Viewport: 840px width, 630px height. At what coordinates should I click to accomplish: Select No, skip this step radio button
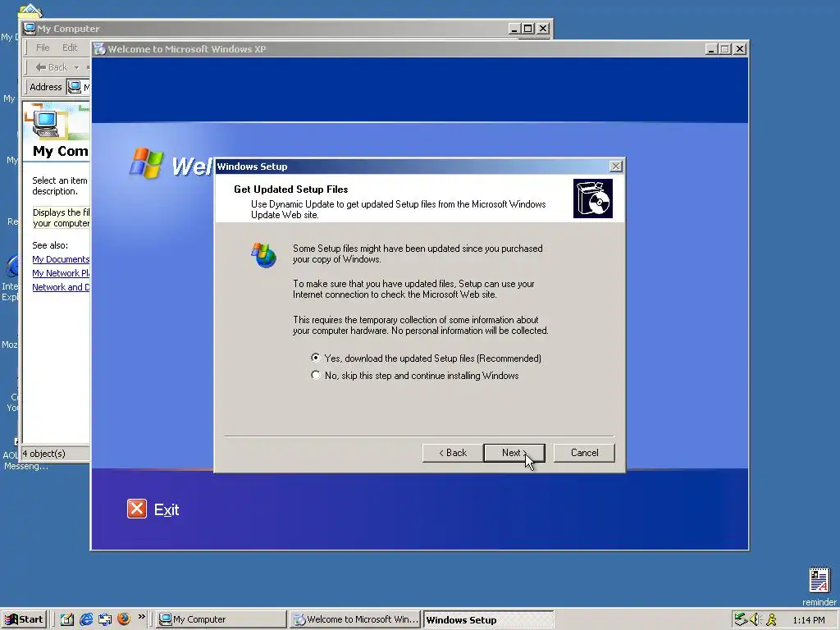pyautogui.click(x=315, y=375)
